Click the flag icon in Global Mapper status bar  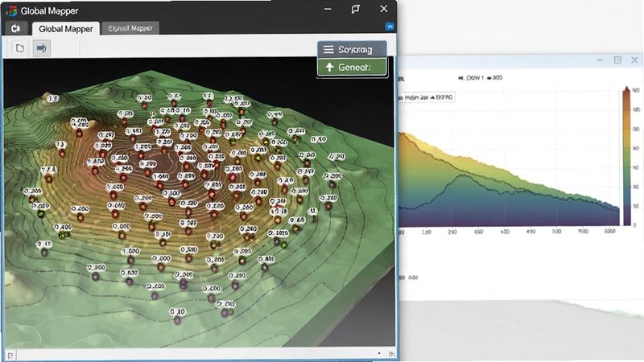(x=10, y=355)
